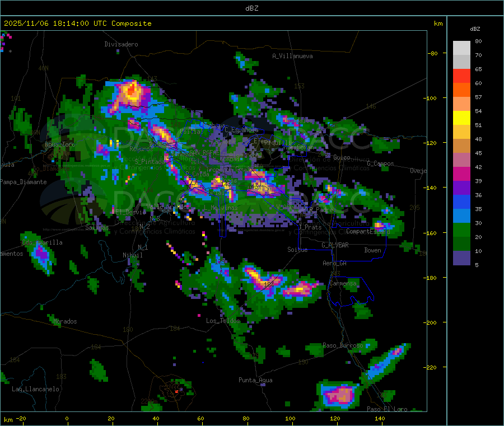
Task: Click the 140 km horizontal axis tick
Action: [x=380, y=418]
